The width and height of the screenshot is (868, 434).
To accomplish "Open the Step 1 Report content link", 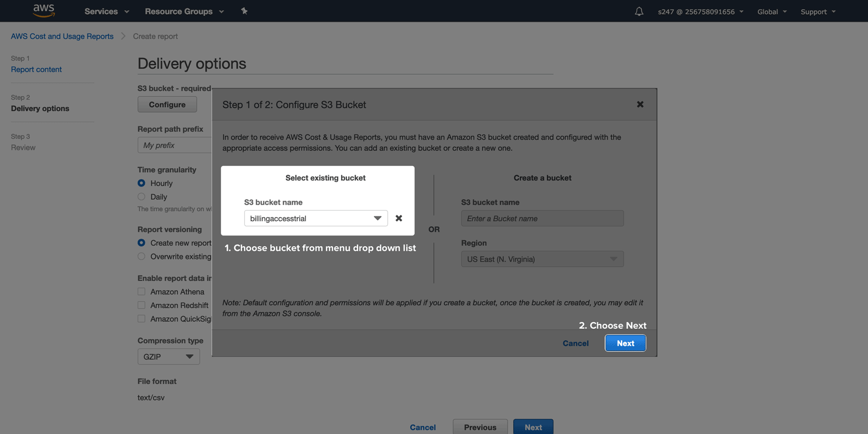I will coord(36,69).
